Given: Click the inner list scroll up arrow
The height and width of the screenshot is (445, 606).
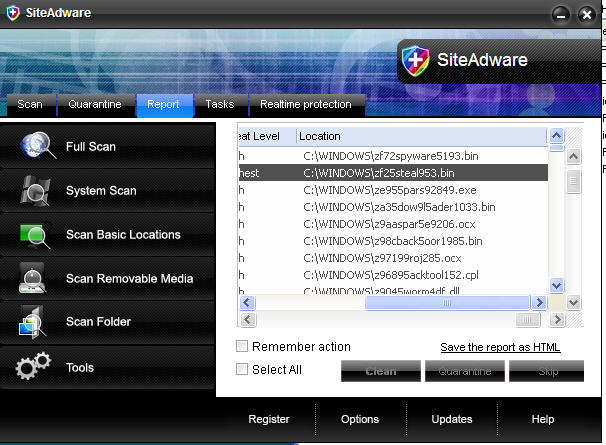Looking at the screenshot, I should [557, 136].
